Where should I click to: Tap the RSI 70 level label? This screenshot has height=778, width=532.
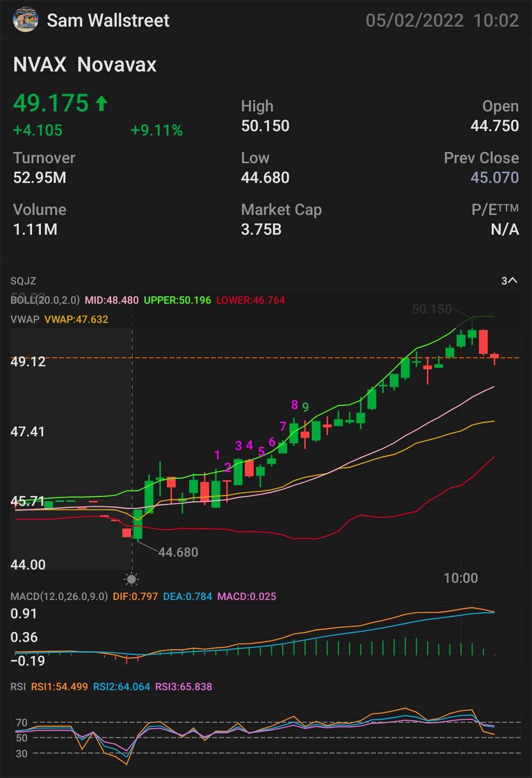[22, 723]
